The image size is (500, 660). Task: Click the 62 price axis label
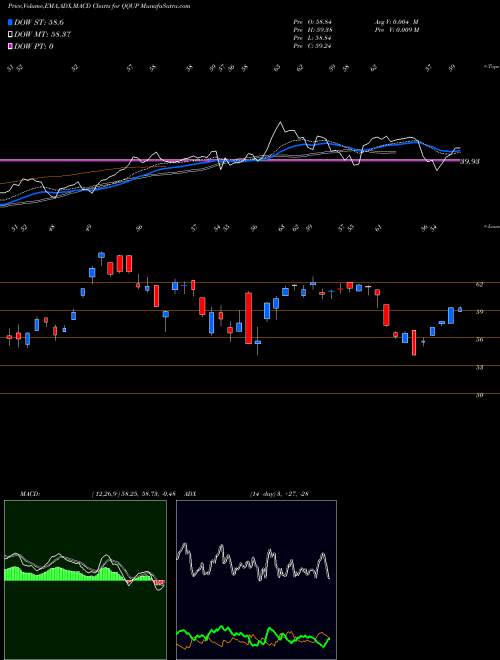[x=479, y=285]
